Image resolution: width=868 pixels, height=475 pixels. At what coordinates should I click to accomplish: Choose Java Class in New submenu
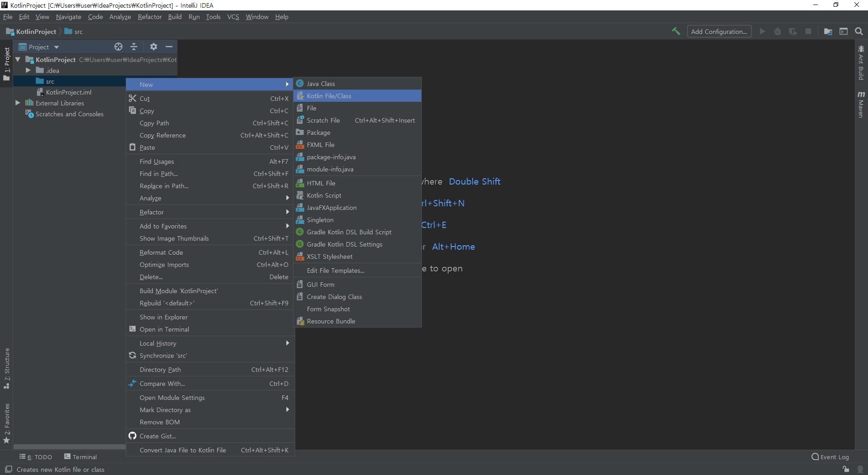coord(357,84)
